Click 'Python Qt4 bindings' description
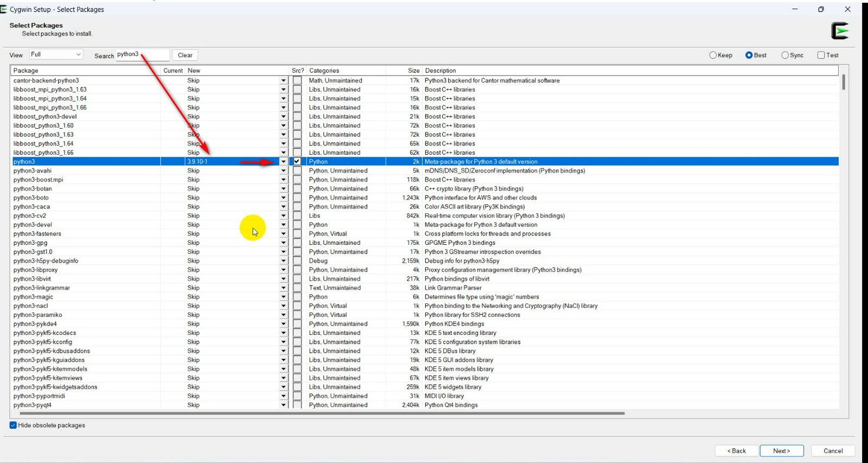Image resolution: width=868 pixels, height=463 pixels. coord(451,405)
